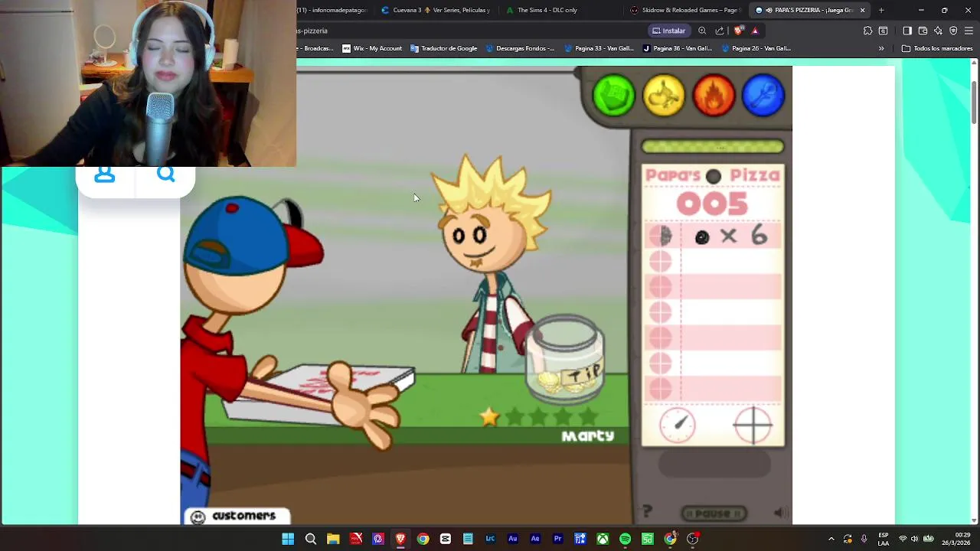
Task: Switch to the red Bake Station button
Action: [714, 95]
